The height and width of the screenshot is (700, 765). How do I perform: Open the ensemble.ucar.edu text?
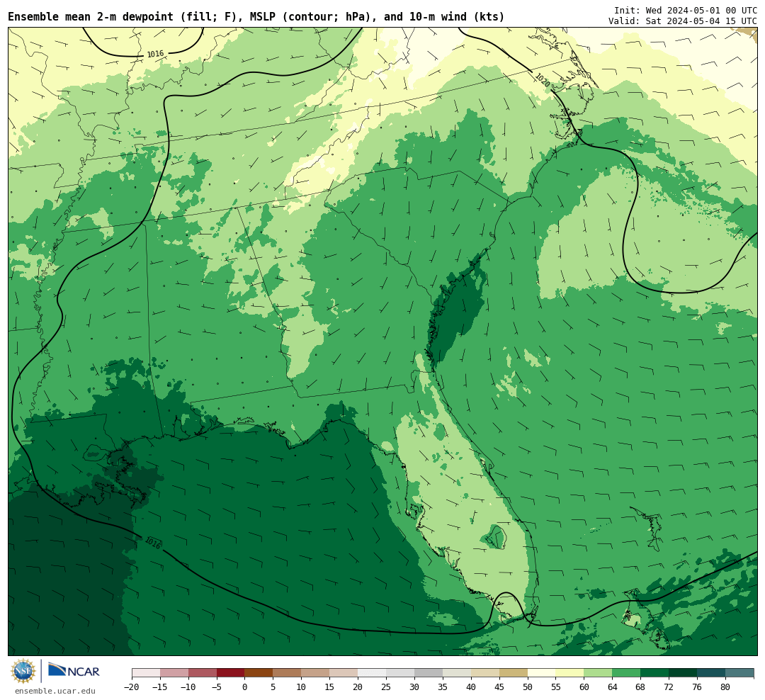[55, 691]
